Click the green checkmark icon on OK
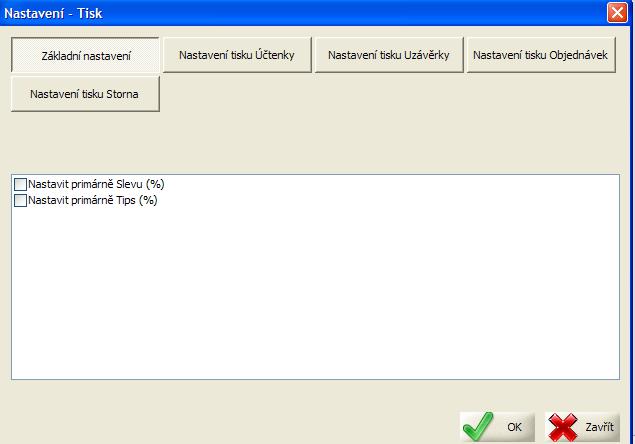 pos(478,426)
